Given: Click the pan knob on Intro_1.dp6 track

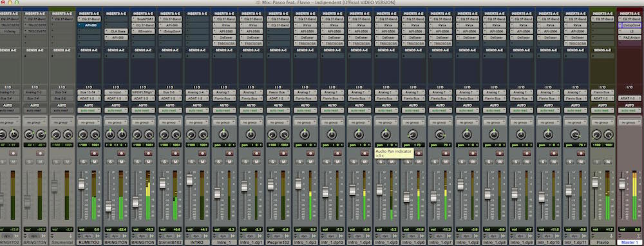Looking at the screenshot, I should click(412, 135).
